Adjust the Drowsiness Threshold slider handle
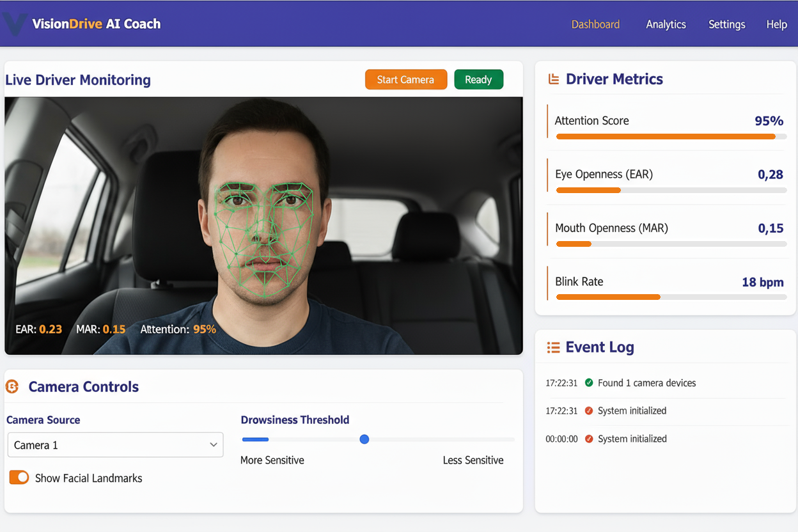The image size is (798, 532). point(364,439)
